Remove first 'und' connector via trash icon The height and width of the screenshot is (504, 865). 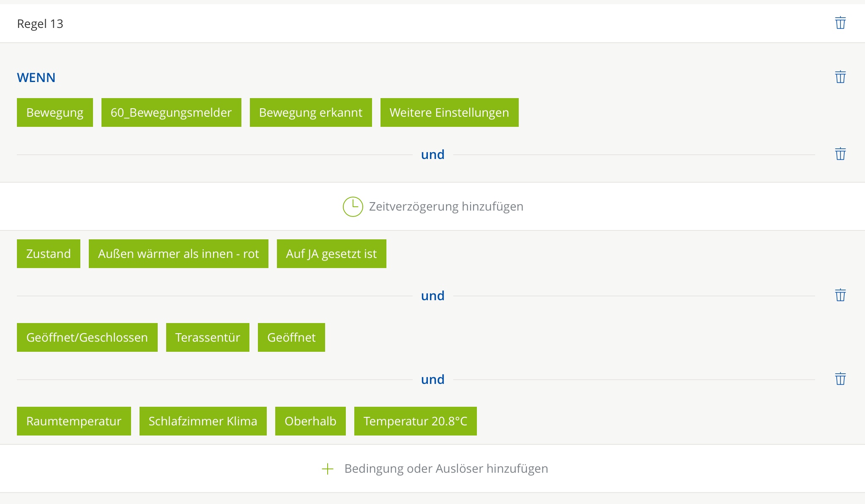click(840, 154)
